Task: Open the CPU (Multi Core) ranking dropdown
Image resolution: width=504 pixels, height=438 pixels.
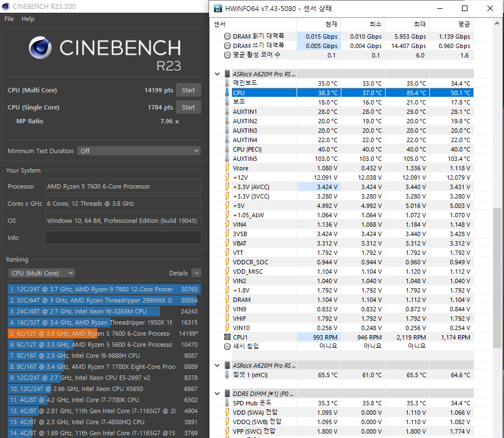Action: click(41, 273)
